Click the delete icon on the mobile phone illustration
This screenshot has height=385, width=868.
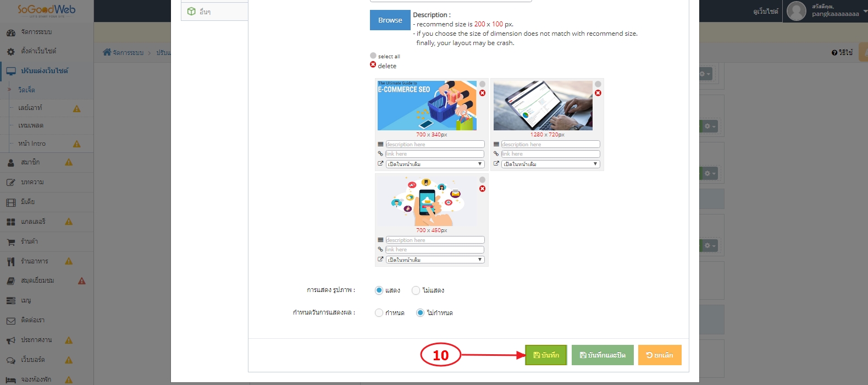tap(482, 189)
